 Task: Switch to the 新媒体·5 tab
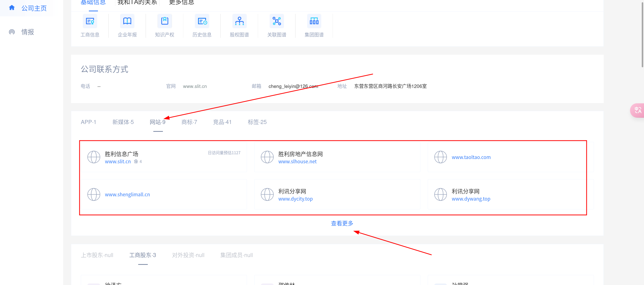click(x=123, y=122)
